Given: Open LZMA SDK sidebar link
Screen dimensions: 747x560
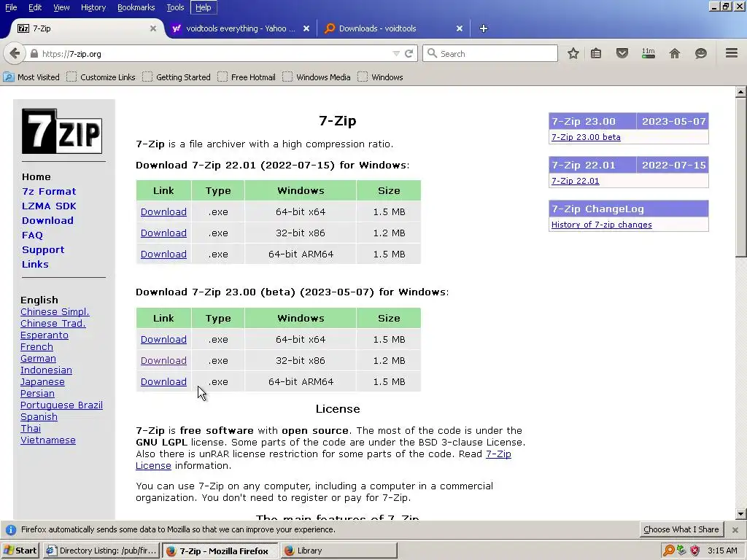Looking at the screenshot, I should (49, 206).
